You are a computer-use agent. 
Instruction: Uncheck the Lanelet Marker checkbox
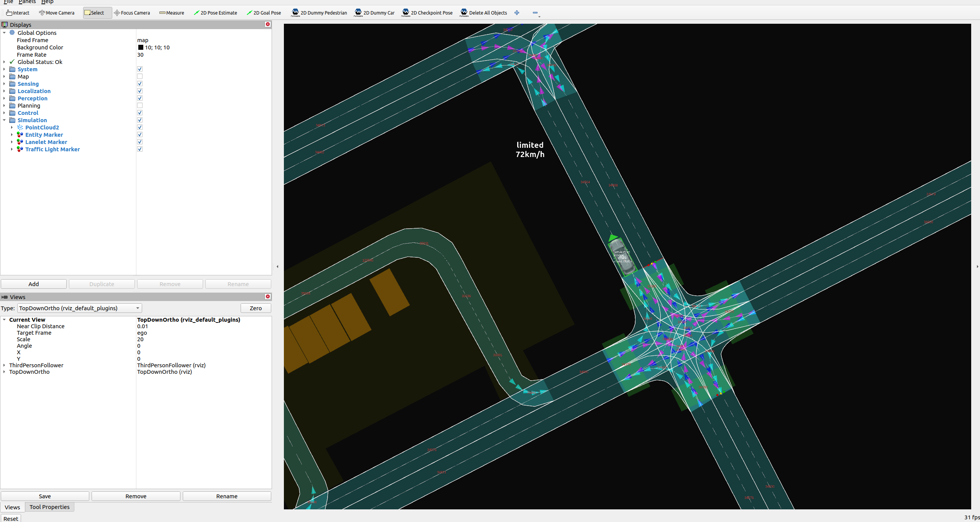tap(140, 142)
